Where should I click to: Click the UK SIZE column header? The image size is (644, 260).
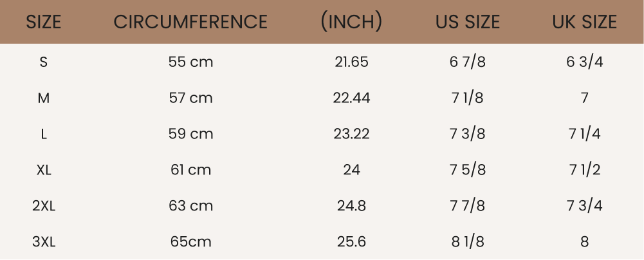pos(584,22)
